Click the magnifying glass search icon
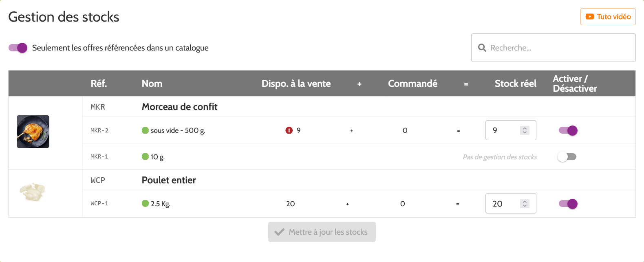This screenshot has width=644, height=262. pos(482,48)
